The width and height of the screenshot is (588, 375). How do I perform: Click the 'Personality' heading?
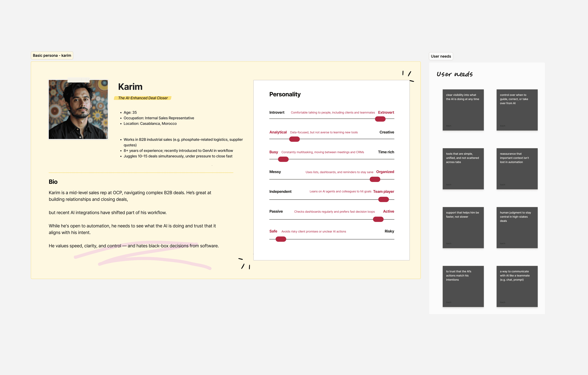pyautogui.click(x=285, y=94)
